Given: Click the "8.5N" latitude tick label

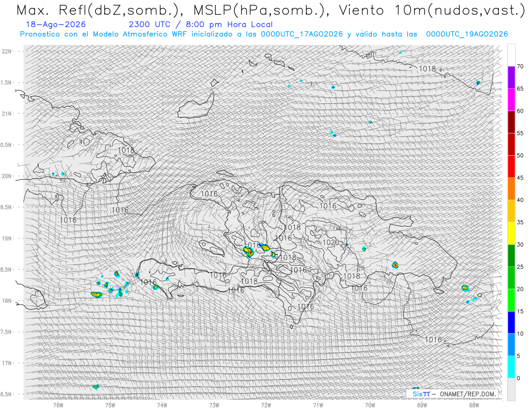Looking at the screenshot, I should pyautogui.click(x=7, y=270).
